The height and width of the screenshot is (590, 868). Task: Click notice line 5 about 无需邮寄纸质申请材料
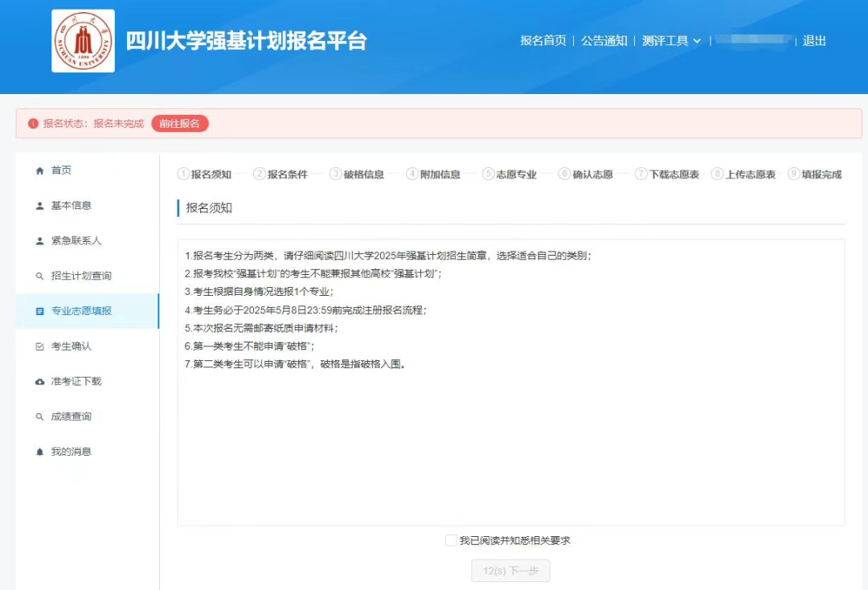[x=261, y=328]
